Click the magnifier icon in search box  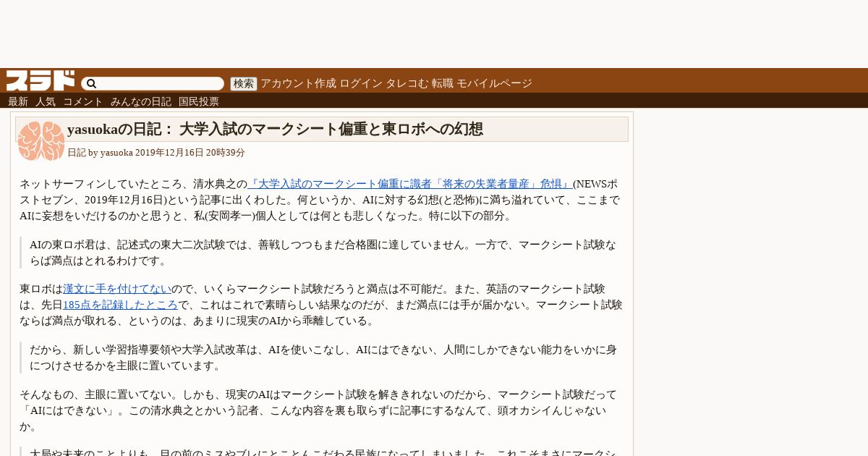point(91,84)
